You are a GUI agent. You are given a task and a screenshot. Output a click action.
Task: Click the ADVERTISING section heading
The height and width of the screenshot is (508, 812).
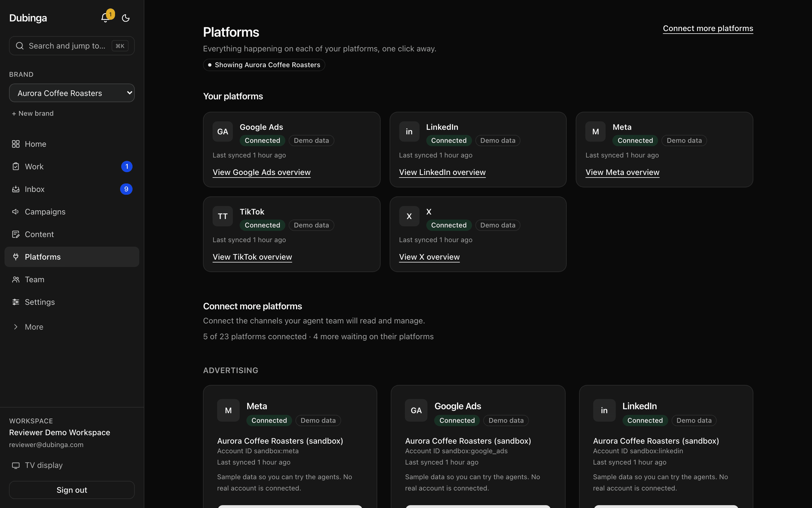pyautogui.click(x=231, y=370)
